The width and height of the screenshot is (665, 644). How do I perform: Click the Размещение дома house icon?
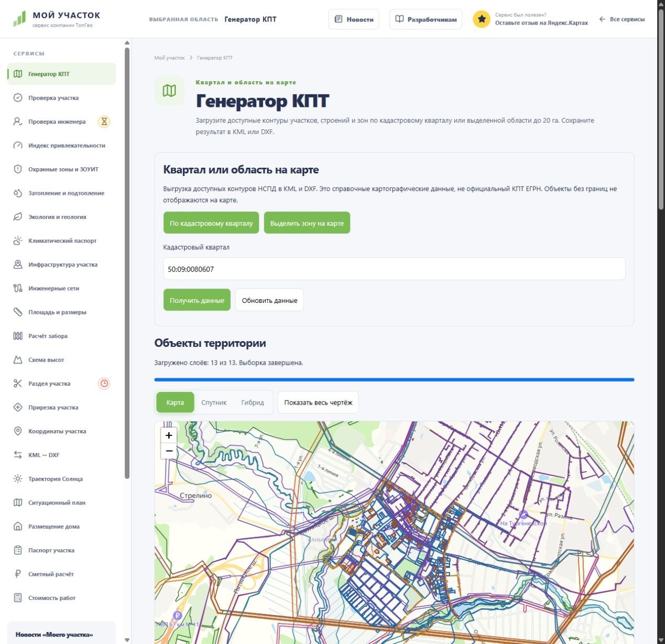18,527
